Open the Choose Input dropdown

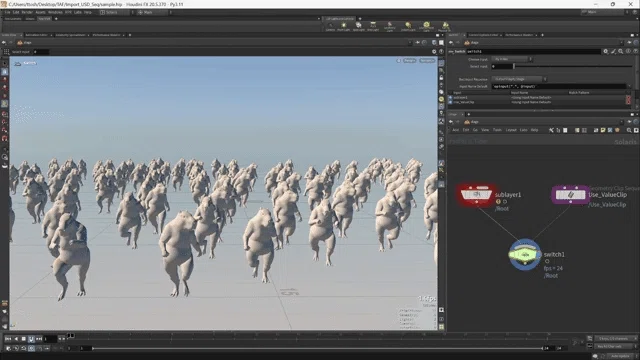[x=512, y=59]
